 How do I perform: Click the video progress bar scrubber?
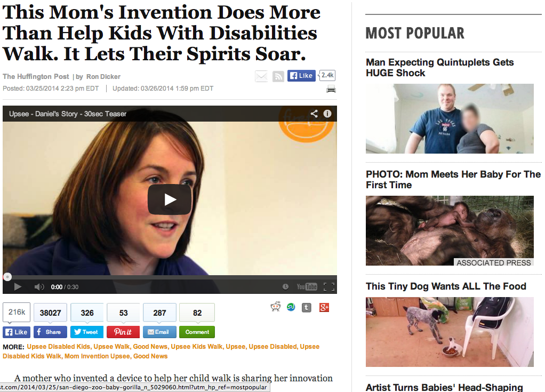(7, 277)
